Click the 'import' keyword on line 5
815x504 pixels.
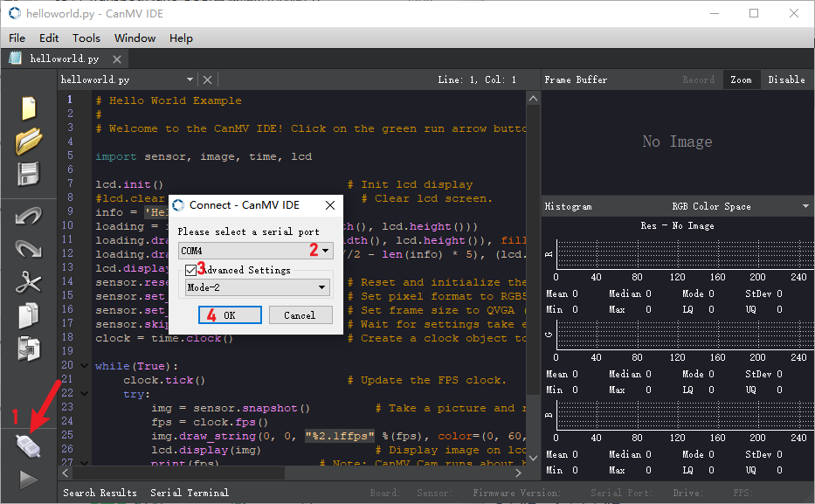click(x=116, y=156)
